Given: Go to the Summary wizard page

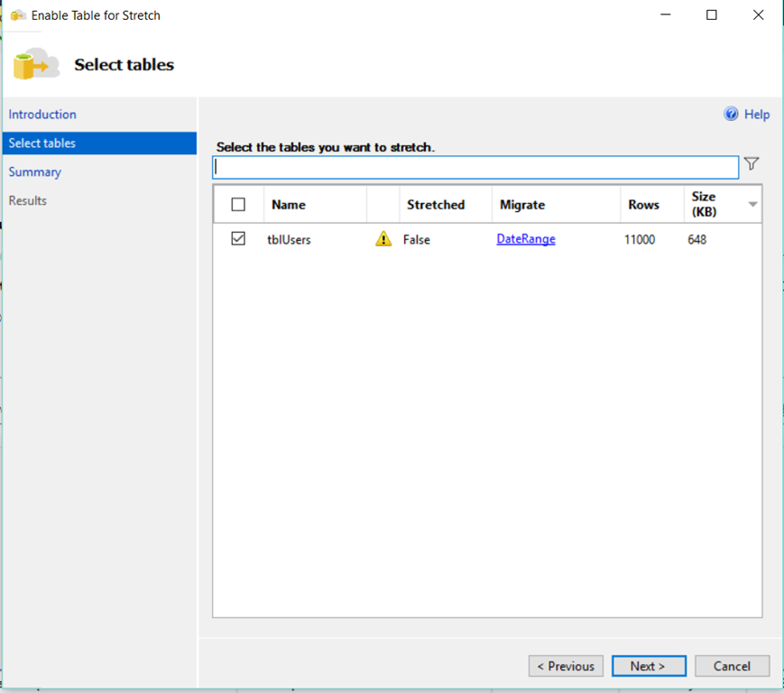Looking at the screenshot, I should (x=35, y=172).
